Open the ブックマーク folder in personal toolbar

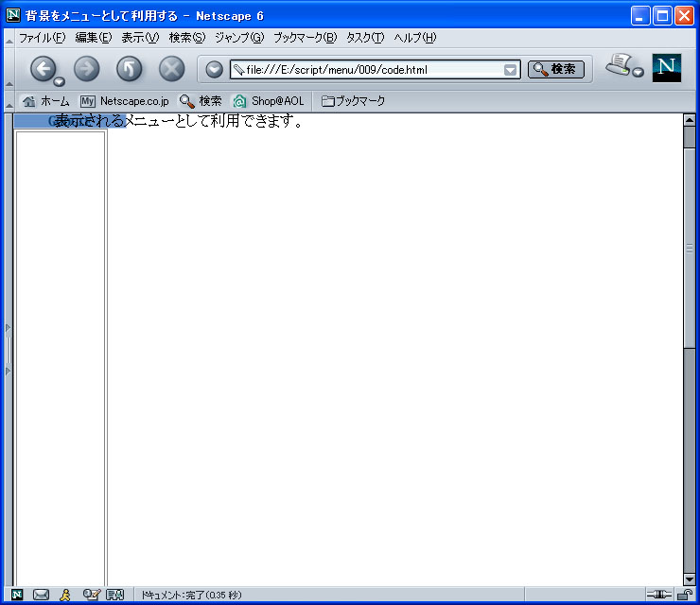tap(353, 101)
